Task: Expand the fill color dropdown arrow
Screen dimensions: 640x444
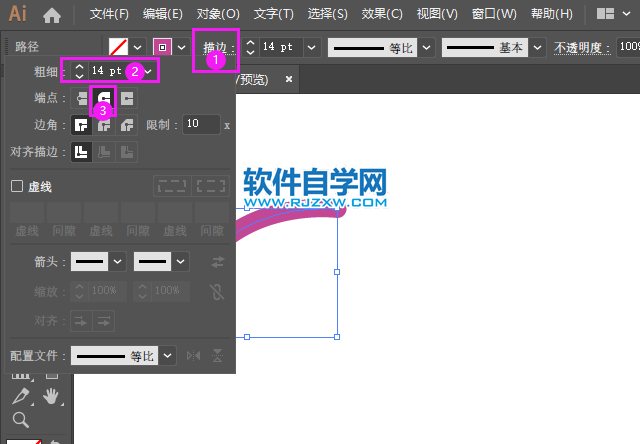Action: 138,47
